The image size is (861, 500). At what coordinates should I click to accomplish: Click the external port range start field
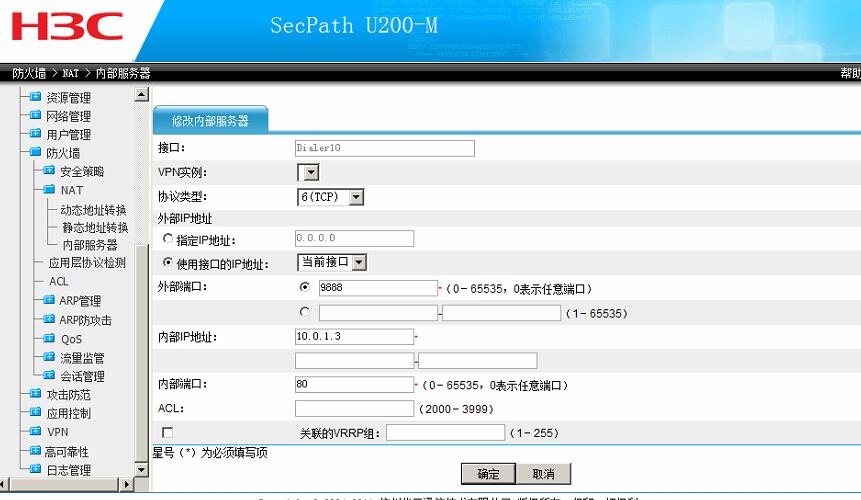[x=378, y=313]
